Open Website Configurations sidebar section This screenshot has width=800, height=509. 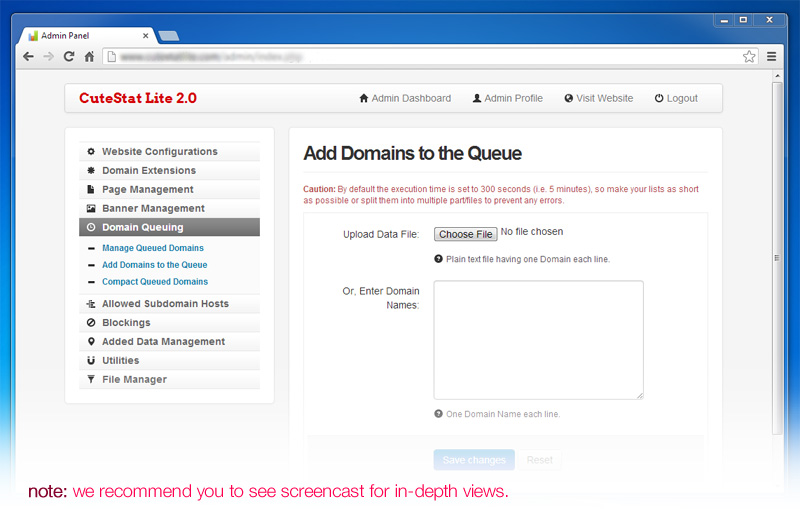(169, 151)
